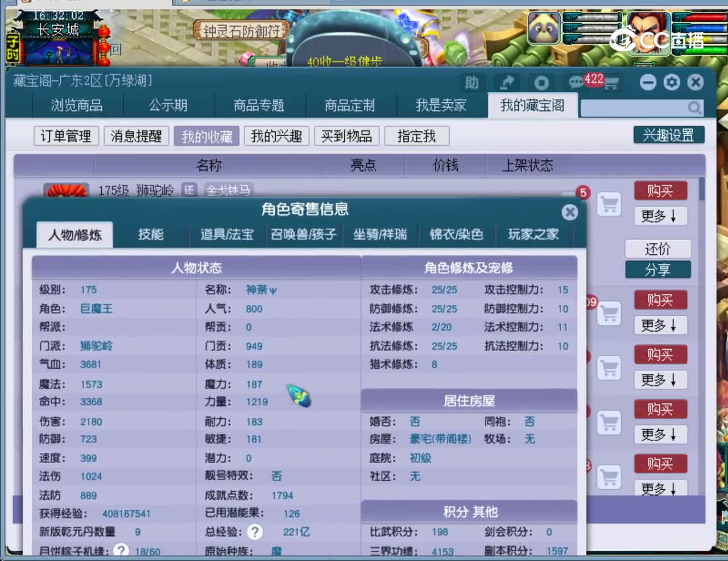Click 门派 value 狮驼岭 in dialog
This screenshot has width=728, height=561.
point(96,346)
